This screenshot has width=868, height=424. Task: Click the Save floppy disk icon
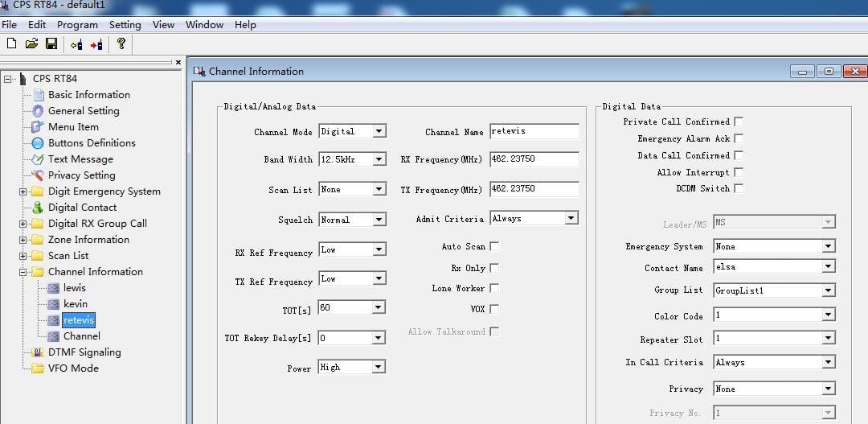pos(51,44)
